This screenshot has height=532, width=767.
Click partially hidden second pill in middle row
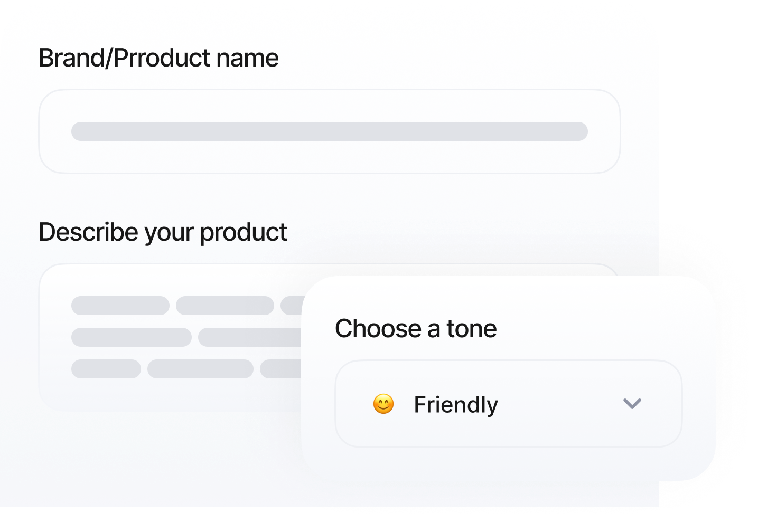click(x=249, y=337)
